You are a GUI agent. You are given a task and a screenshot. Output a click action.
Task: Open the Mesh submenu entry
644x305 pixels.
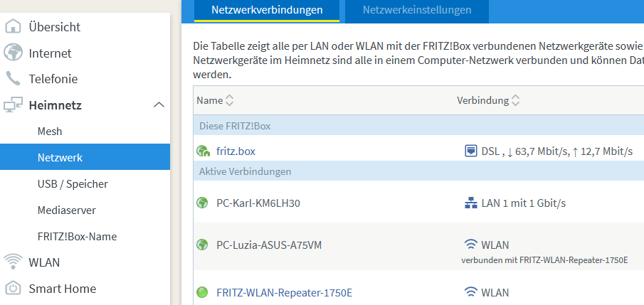pyautogui.click(x=50, y=132)
